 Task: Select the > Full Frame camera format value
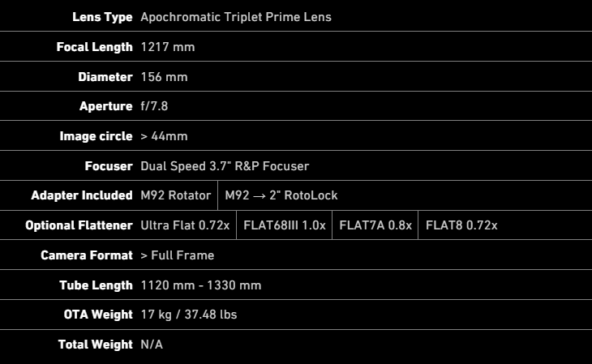tap(178, 255)
